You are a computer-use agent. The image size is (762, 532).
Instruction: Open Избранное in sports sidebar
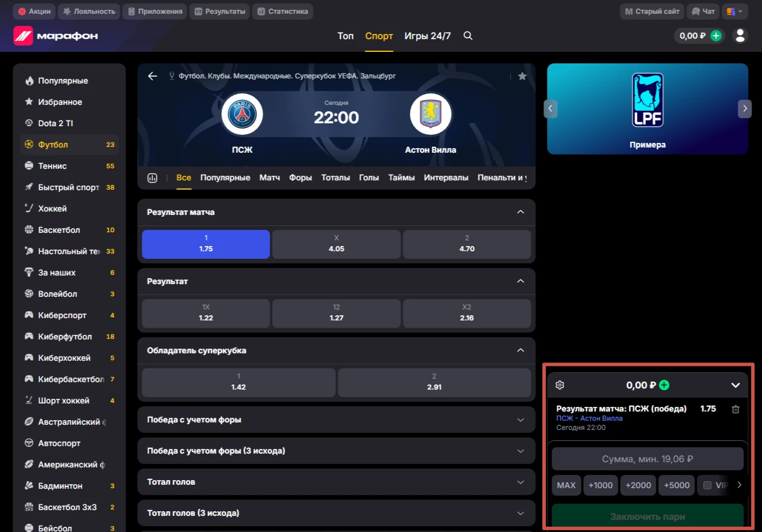click(69, 102)
